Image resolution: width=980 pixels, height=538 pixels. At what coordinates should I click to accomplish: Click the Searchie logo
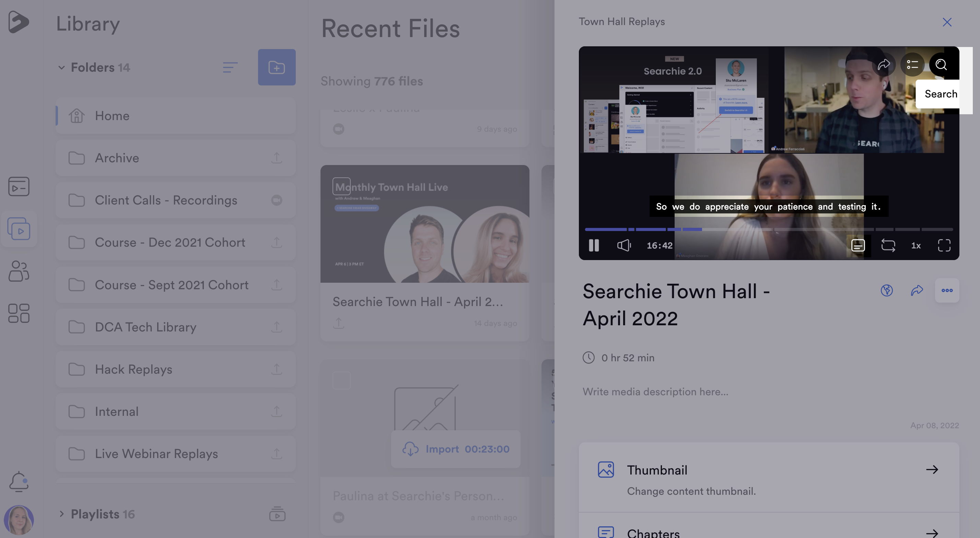tap(18, 22)
